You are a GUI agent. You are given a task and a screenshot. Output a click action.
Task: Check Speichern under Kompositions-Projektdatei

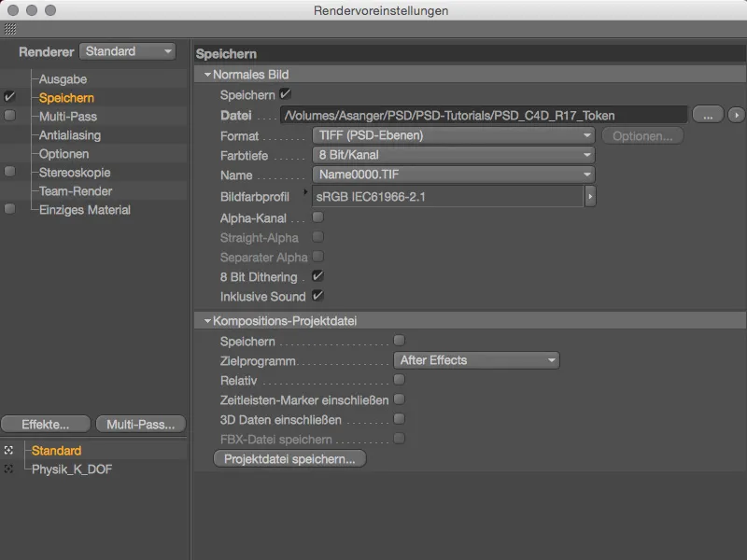(400, 340)
